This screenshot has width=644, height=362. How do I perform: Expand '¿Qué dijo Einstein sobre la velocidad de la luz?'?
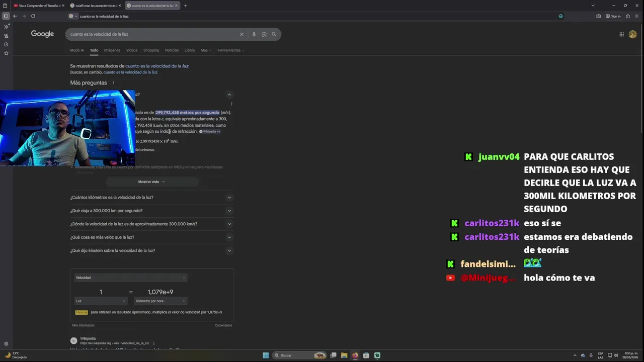(x=151, y=250)
